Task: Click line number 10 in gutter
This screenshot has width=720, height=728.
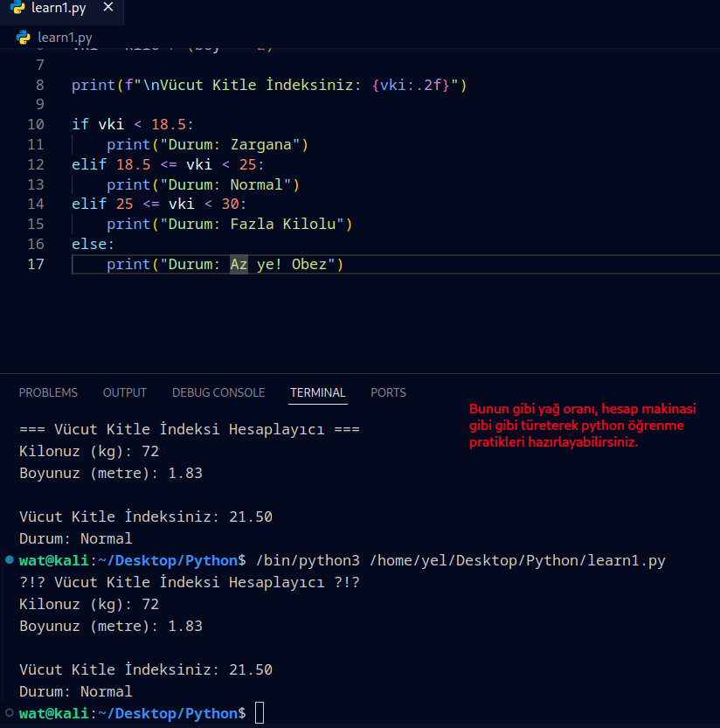Action: (36, 124)
